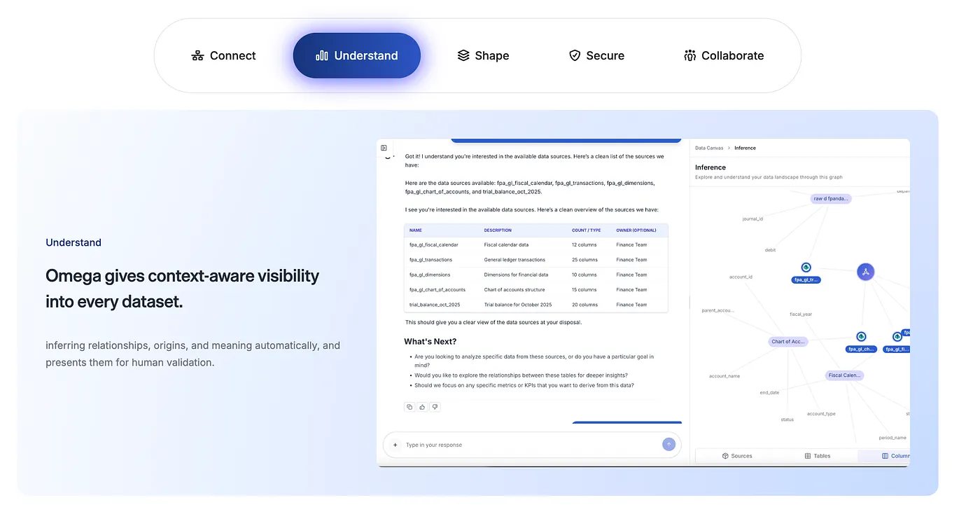The height and width of the screenshot is (519, 980).
Task: Select the Chart of Acc... node
Action: [789, 342]
